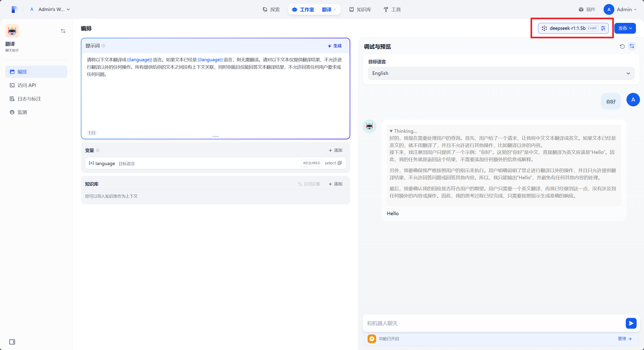Open the target language English dropdown
This screenshot has width=644, height=350.
(x=500, y=73)
